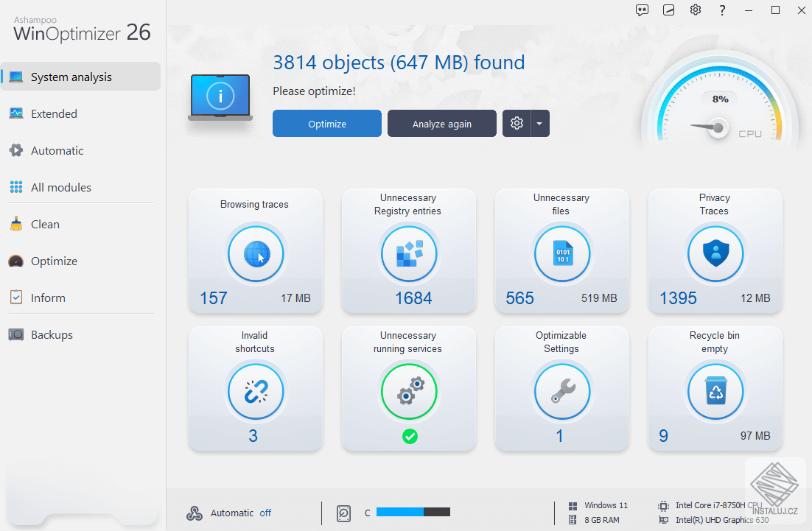Click the laptop info icon

[x=220, y=97]
